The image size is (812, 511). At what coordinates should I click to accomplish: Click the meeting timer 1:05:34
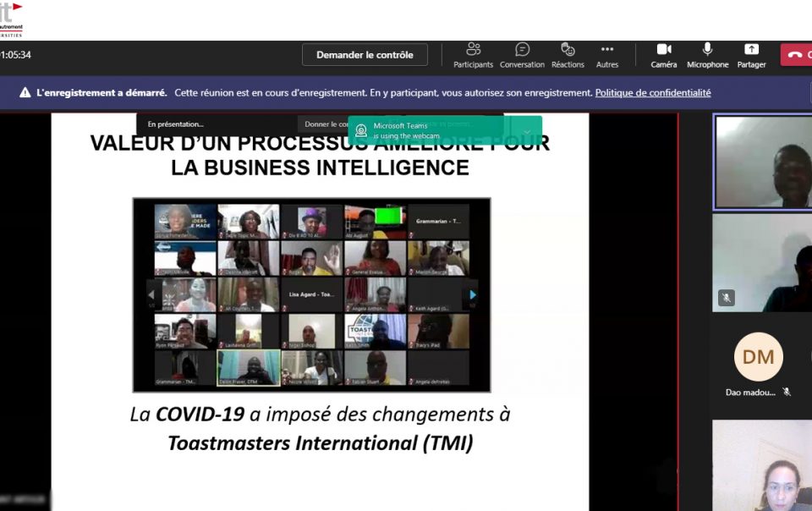pyautogui.click(x=15, y=55)
